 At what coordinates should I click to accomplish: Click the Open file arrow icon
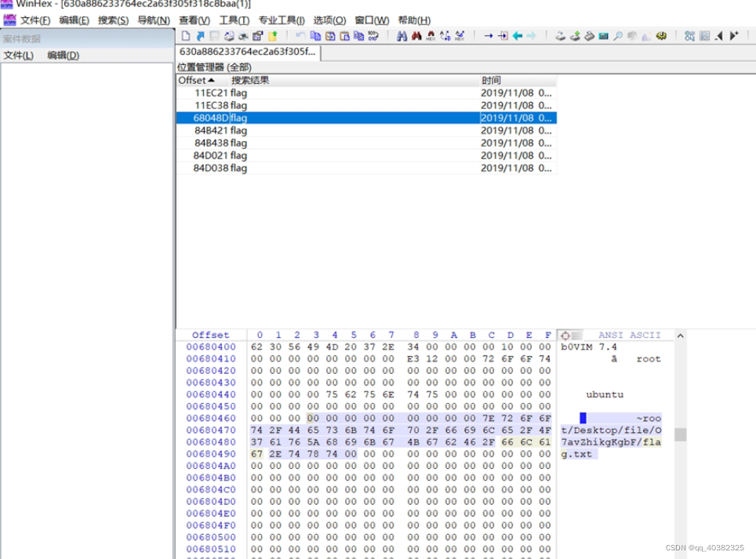tap(201, 35)
